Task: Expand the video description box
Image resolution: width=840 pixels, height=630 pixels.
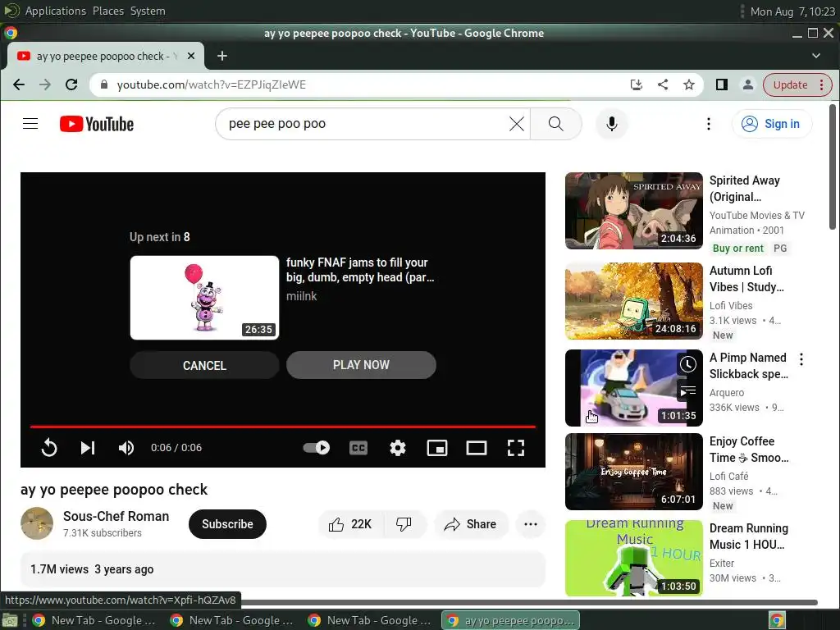Action: [283, 569]
